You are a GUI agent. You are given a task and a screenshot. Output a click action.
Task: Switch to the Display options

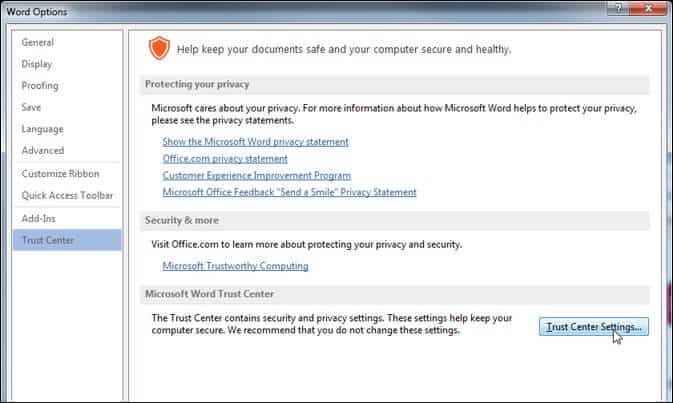pyautogui.click(x=37, y=64)
